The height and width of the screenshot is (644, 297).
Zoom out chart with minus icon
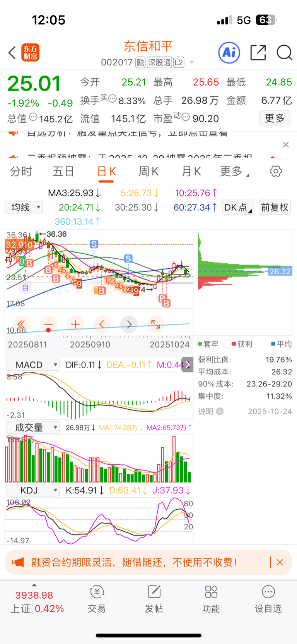pyautogui.click(x=48, y=324)
